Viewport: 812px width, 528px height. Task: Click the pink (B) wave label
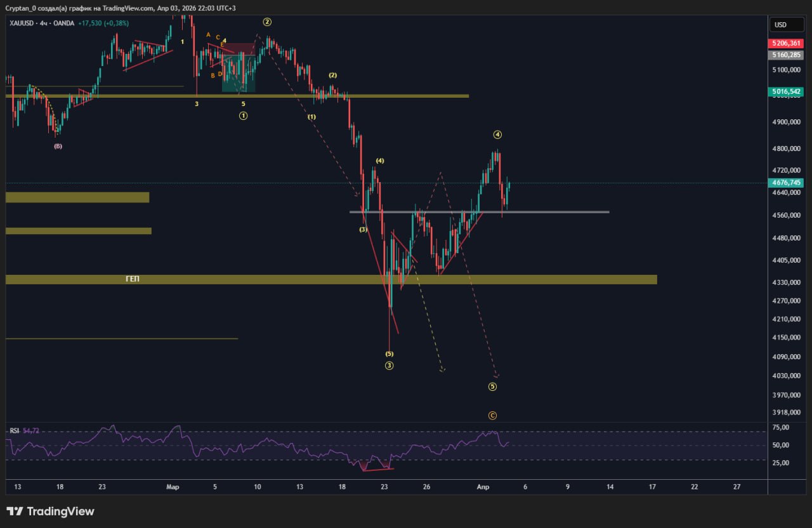58,146
